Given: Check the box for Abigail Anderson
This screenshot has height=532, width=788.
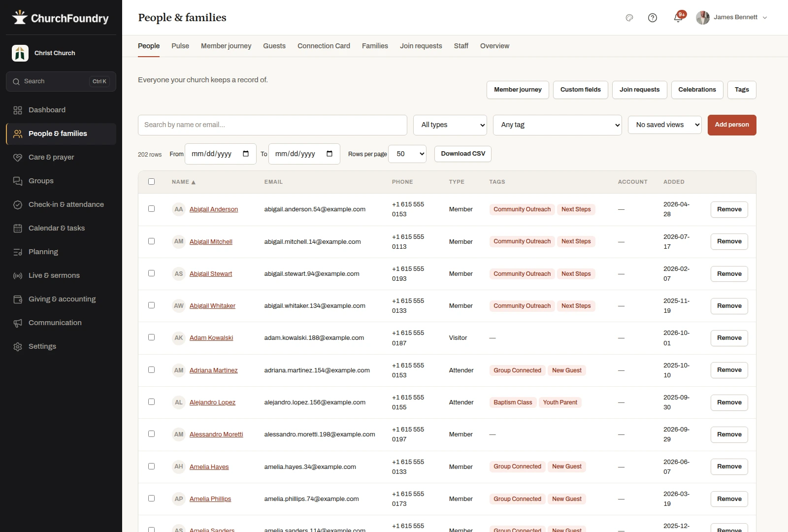Looking at the screenshot, I should [151, 209].
